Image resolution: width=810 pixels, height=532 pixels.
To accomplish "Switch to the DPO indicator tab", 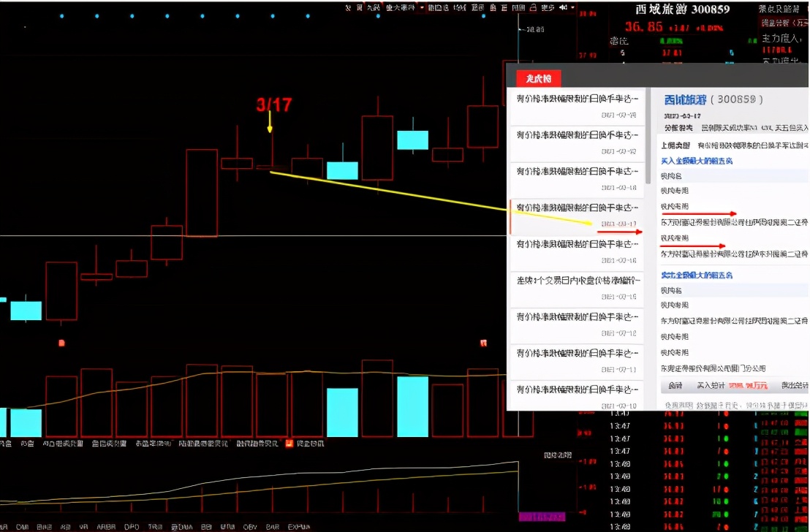I will tap(131, 527).
